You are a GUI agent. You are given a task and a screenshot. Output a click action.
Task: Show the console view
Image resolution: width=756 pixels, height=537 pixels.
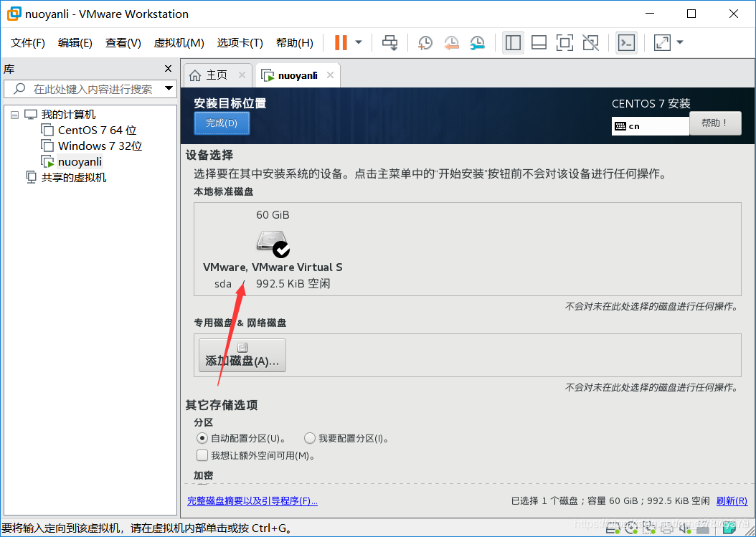coord(626,42)
